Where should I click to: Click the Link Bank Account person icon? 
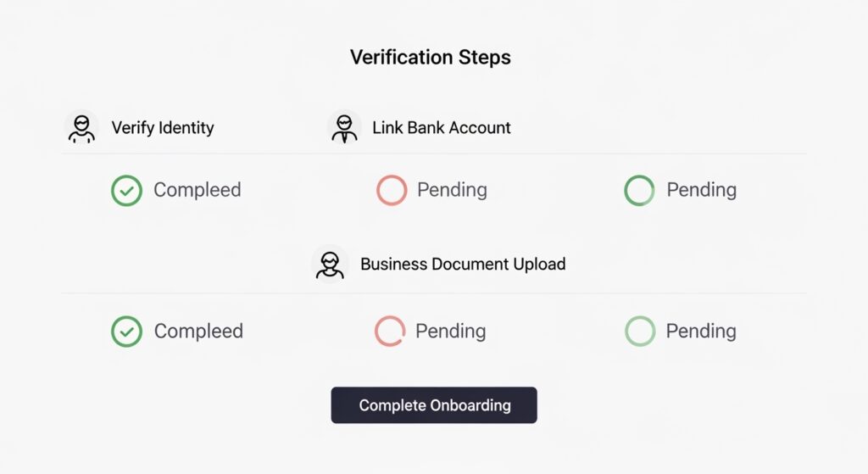(x=344, y=128)
